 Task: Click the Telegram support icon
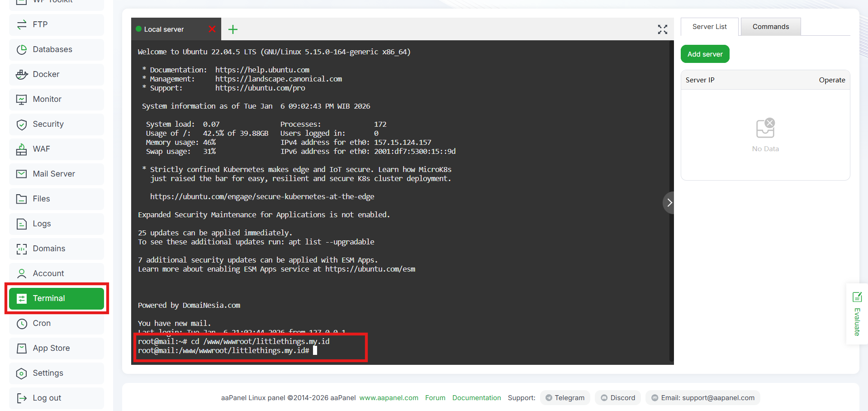click(x=549, y=398)
